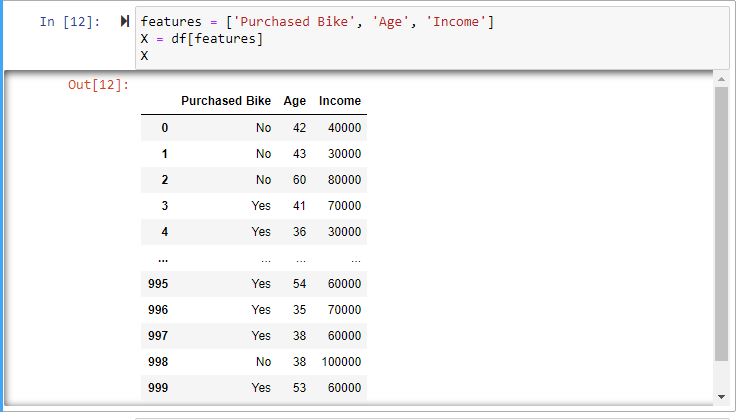Click the age value 54 in row 995
The height and width of the screenshot is (420, 736).
coord(299,284)
